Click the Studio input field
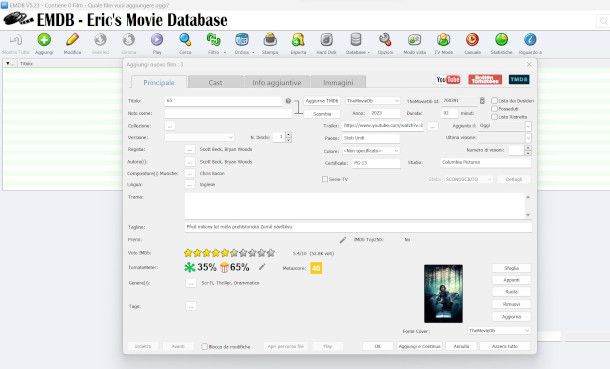610x369 pixels. coord(486,163)
